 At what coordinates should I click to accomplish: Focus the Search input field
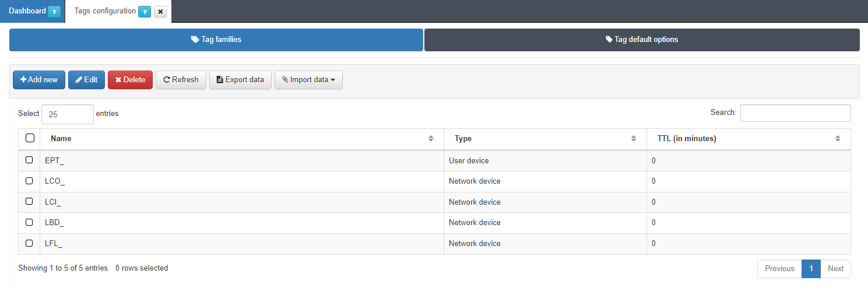pos(795,113)
